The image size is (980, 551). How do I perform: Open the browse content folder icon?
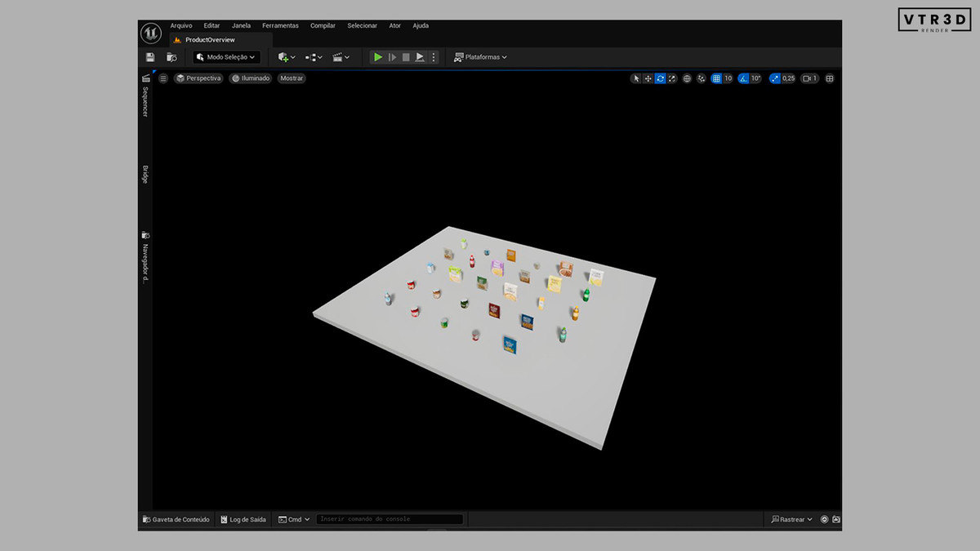click(171, 57)
